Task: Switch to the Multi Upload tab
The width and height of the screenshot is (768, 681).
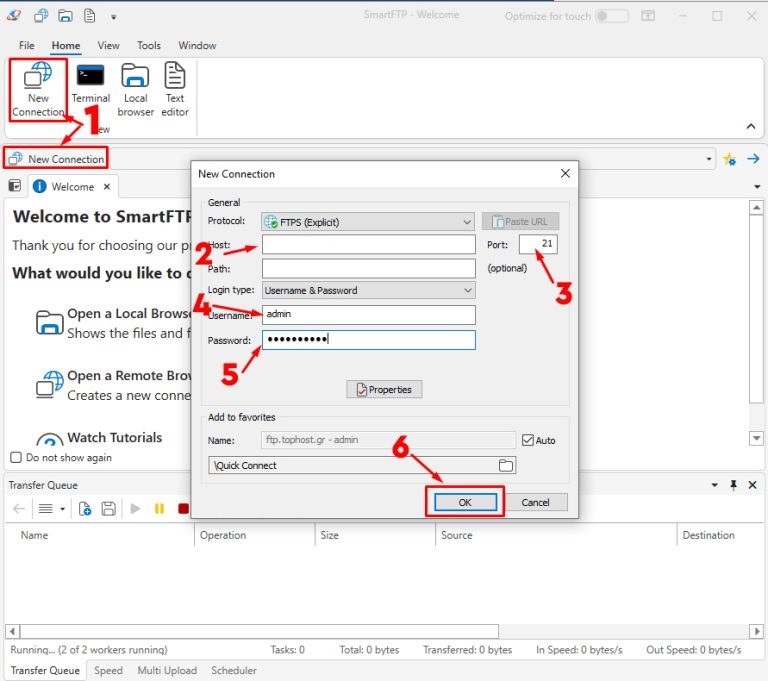Action: pos(167,671)
